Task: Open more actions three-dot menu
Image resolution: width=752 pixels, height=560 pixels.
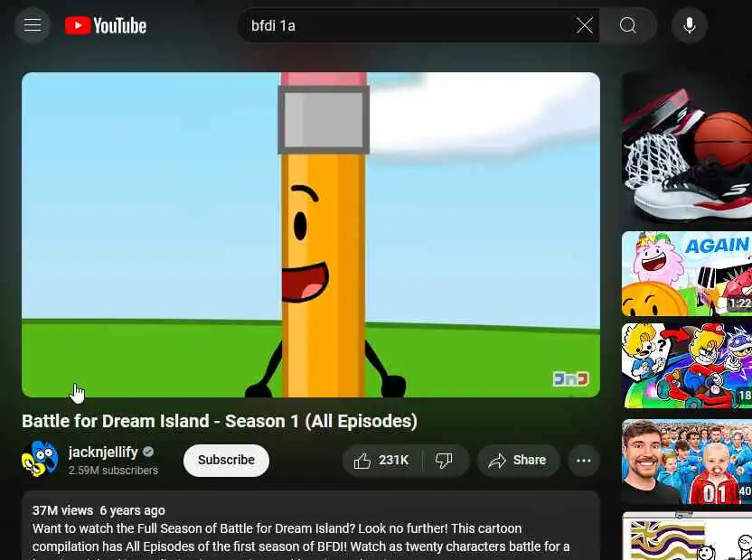Action: pyautogui.click(x=583, y=461)
